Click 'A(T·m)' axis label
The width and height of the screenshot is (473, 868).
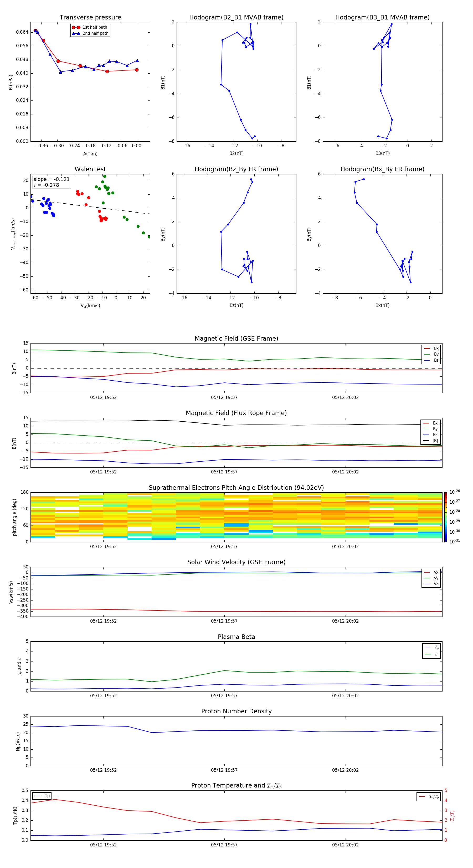coord(90,154)
